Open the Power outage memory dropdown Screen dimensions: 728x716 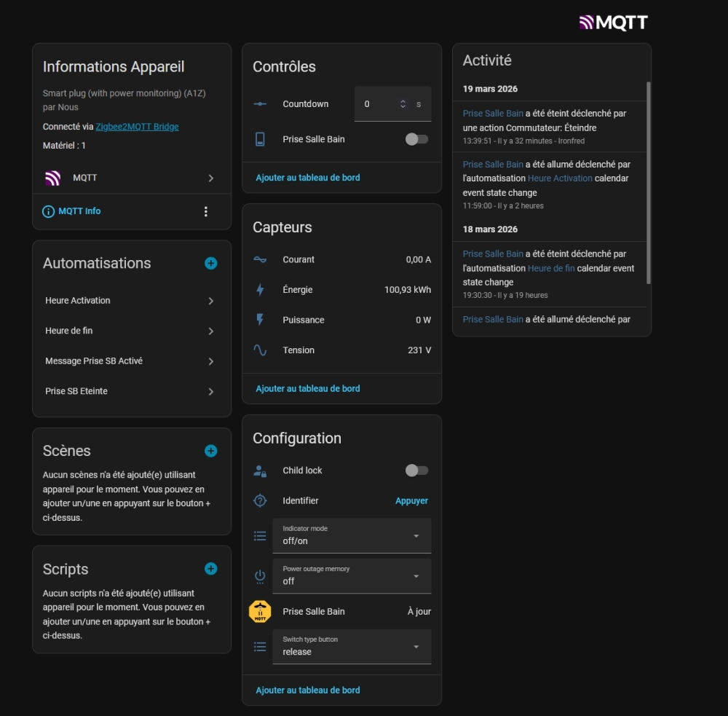coord(352,576)
